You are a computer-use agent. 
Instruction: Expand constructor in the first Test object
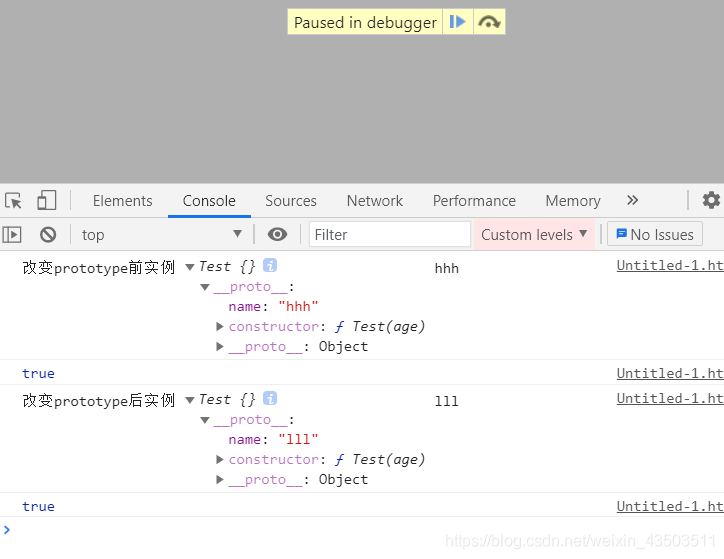pyautogui.click(x=220, y=327)
